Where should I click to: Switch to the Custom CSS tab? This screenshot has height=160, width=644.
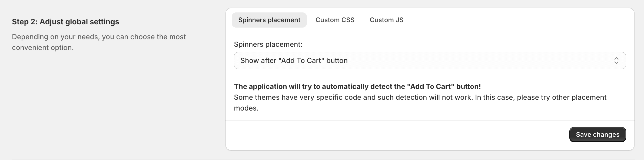coord(335,20)
